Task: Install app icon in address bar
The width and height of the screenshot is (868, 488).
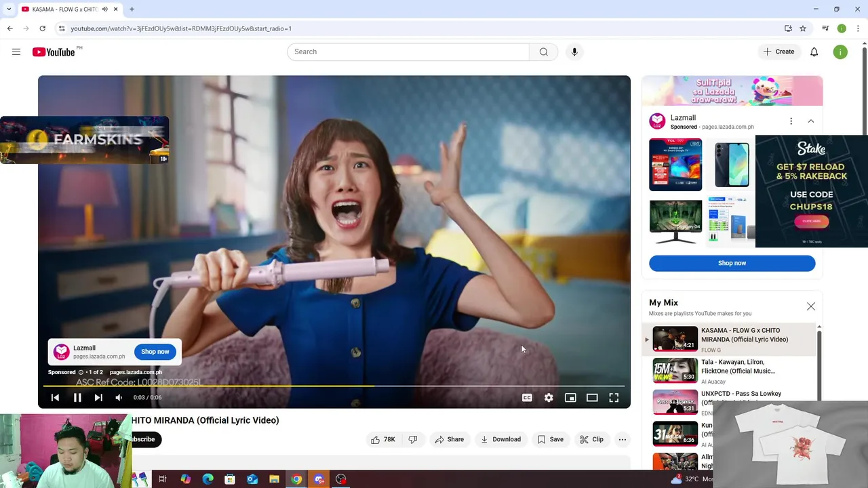Action: coord(788,28)
